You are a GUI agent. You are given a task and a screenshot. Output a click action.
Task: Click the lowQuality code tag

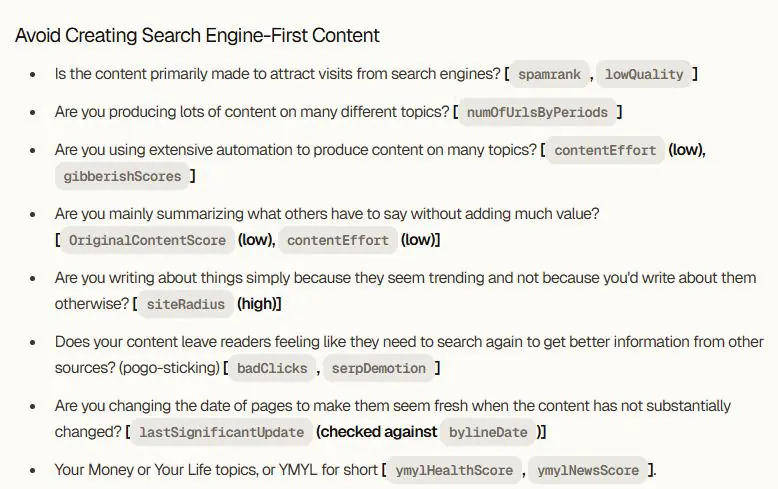[644, 74]
